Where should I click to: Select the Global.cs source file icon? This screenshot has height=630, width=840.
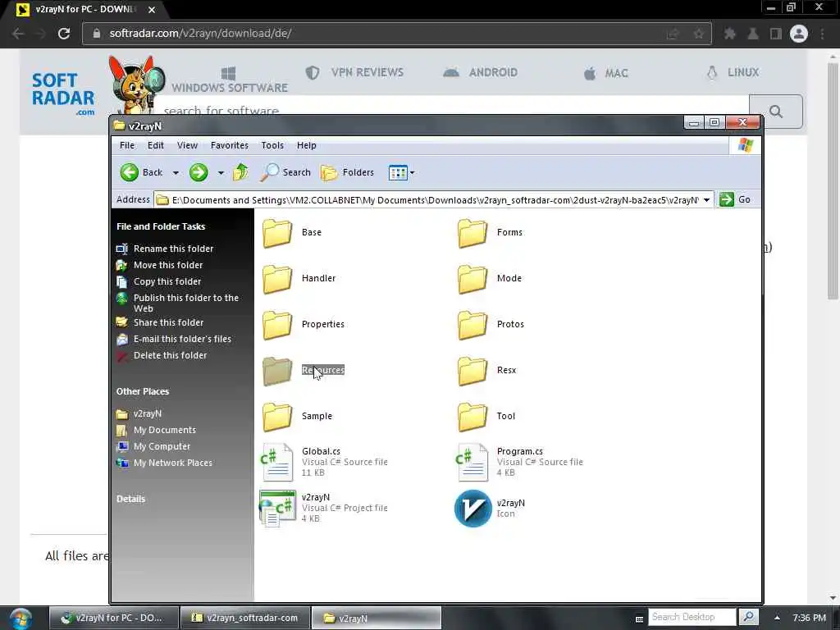(x=277, y=462)
